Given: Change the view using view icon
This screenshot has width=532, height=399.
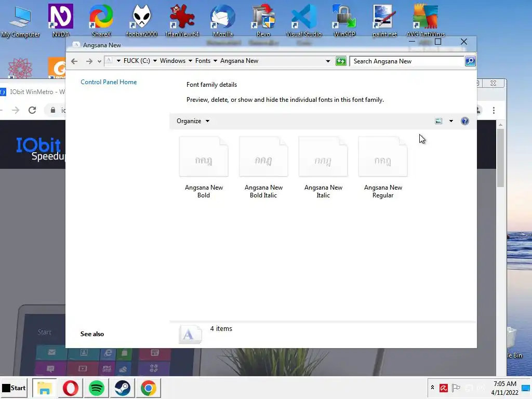Looking at the screenshot, I should click(x=438, y=121).
